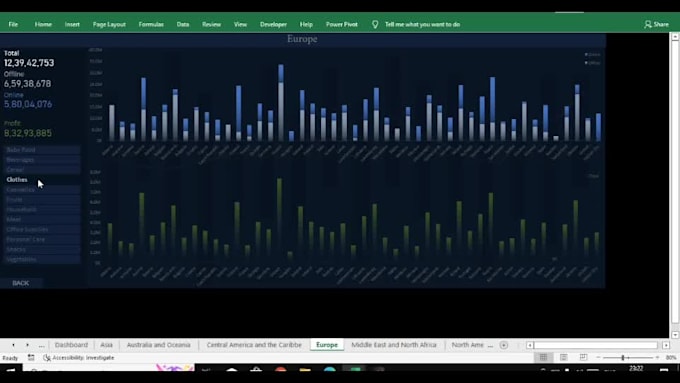The width and height of the screenshot is (680, 383).
Task: Open the View ribbon tab
Action: 240,24
